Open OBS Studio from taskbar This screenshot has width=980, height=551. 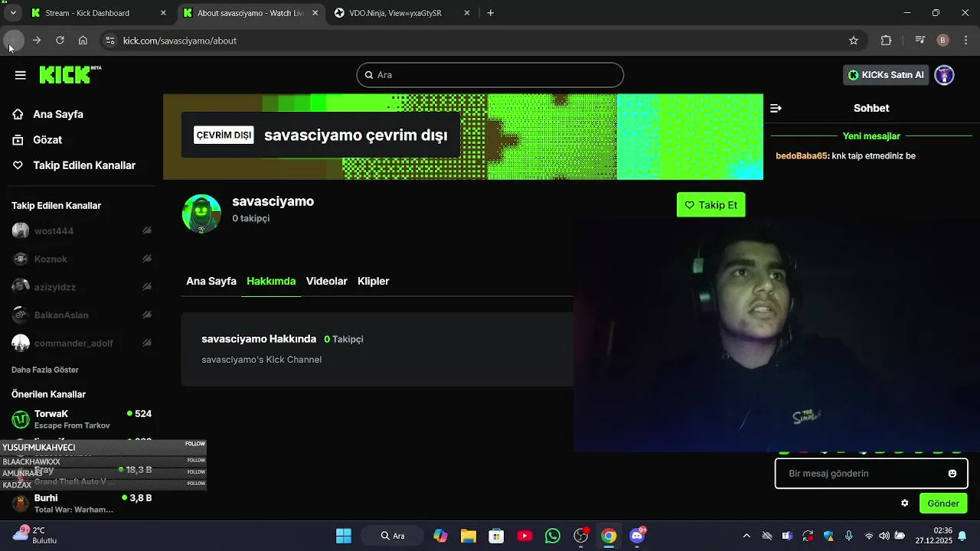tap(581, 536)
